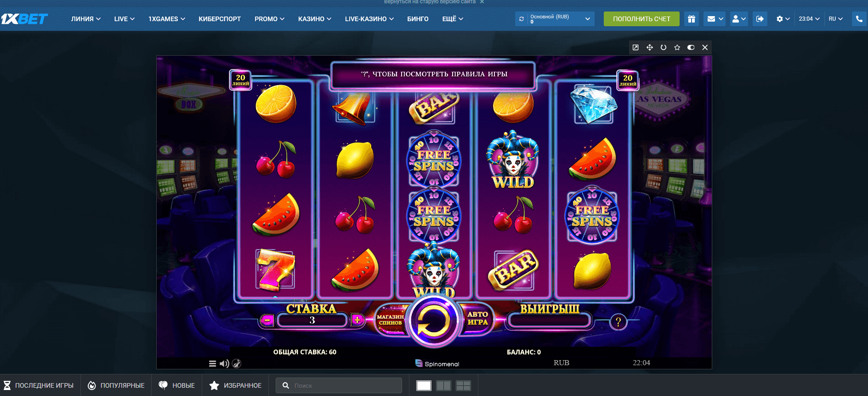Refresh account balance icon

pos(522,19)
